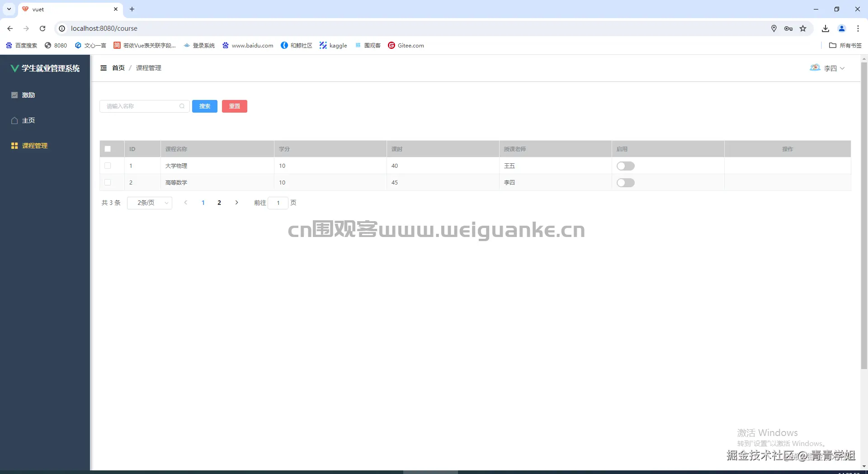Open the 所有书签 folder

coord(845,45)
